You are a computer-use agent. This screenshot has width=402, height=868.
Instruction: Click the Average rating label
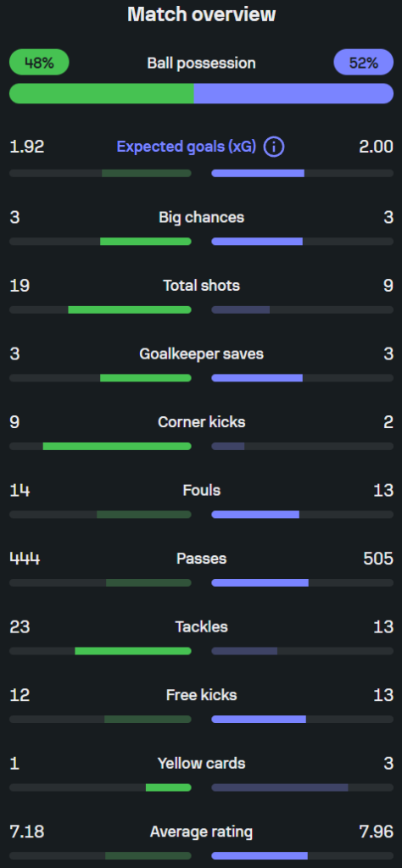pyautogui.click(x=202, y=832)
